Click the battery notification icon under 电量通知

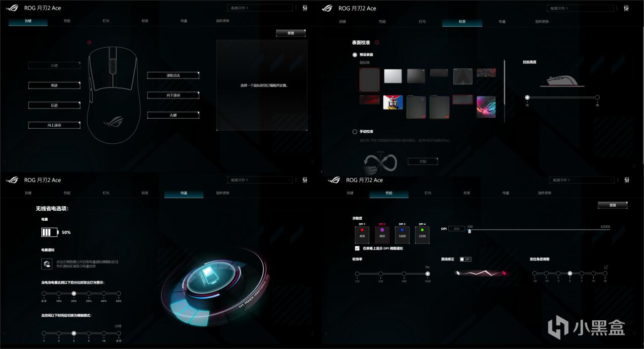click(46, 263)
